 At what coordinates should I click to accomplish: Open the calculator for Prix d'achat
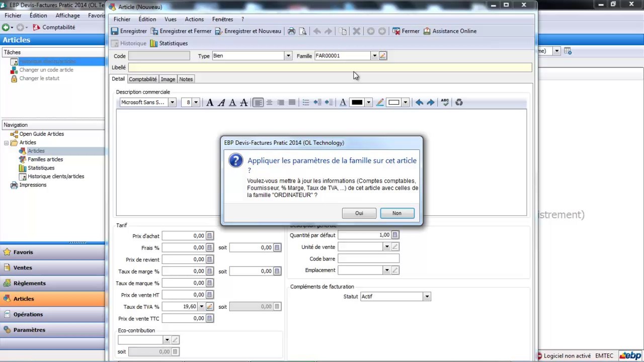210,236
